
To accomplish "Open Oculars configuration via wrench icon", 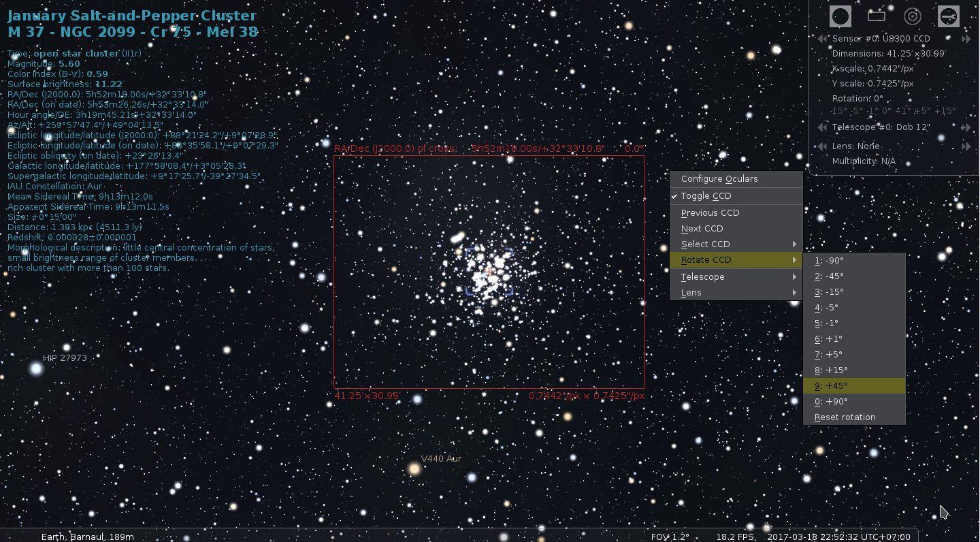I will [948, 16].
